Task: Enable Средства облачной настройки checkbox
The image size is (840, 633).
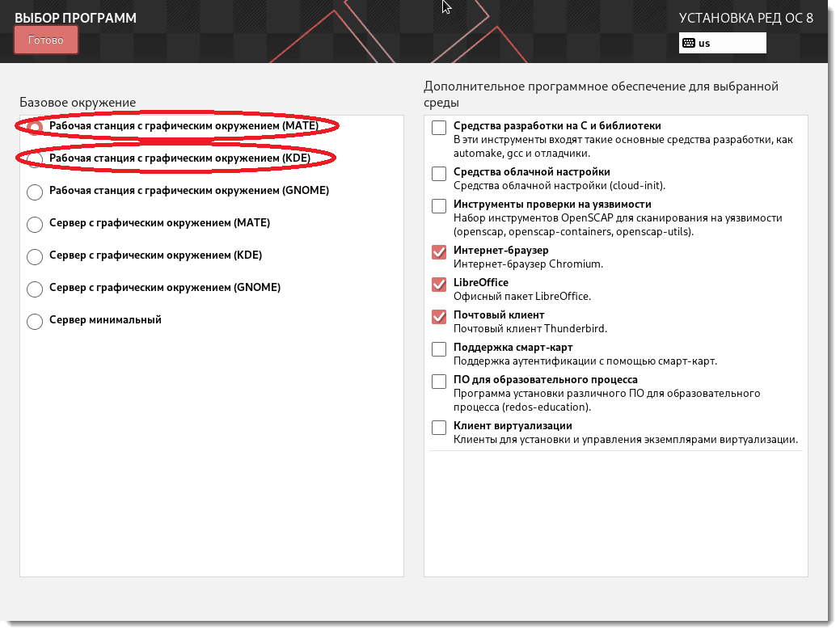Action: [x=439, y=174]
